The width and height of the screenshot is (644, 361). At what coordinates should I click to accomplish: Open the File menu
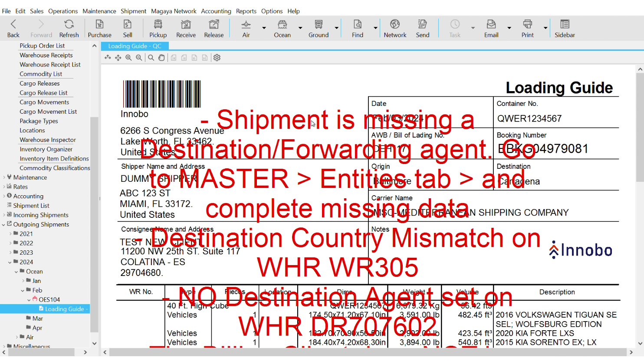coord(7,11)
